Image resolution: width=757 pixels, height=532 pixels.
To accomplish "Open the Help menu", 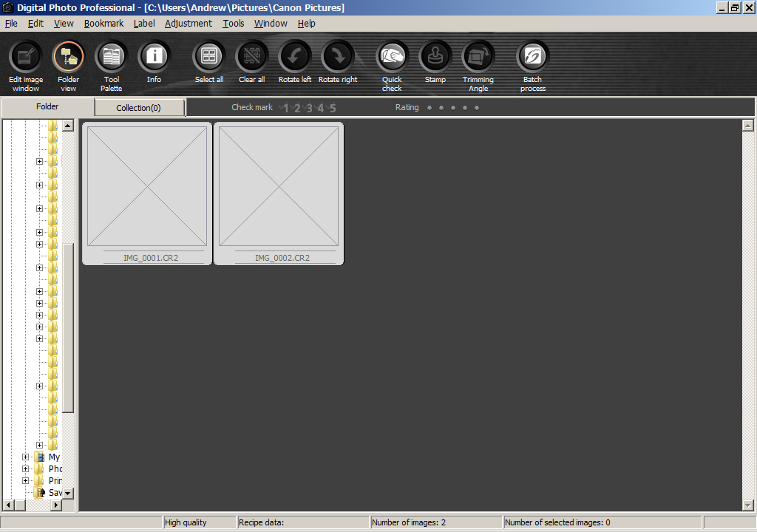I will point(306,23).
